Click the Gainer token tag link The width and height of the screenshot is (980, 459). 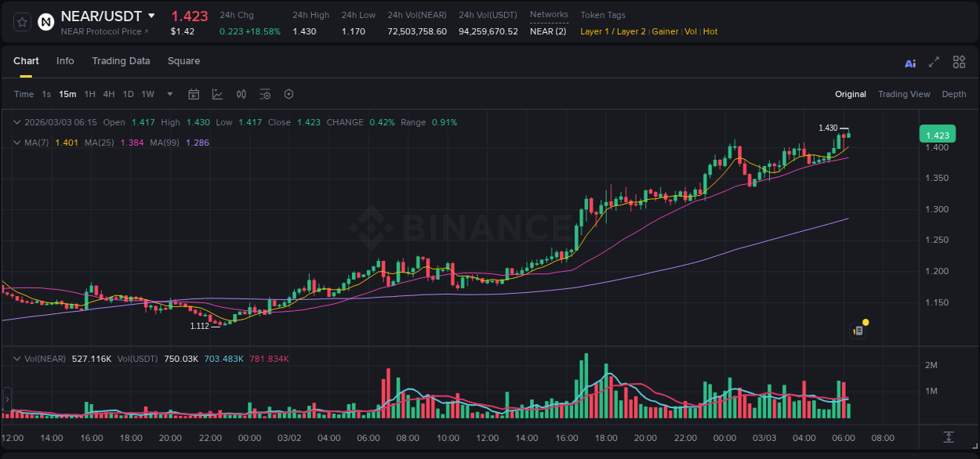pyautogui.click(x=665, y=31)
